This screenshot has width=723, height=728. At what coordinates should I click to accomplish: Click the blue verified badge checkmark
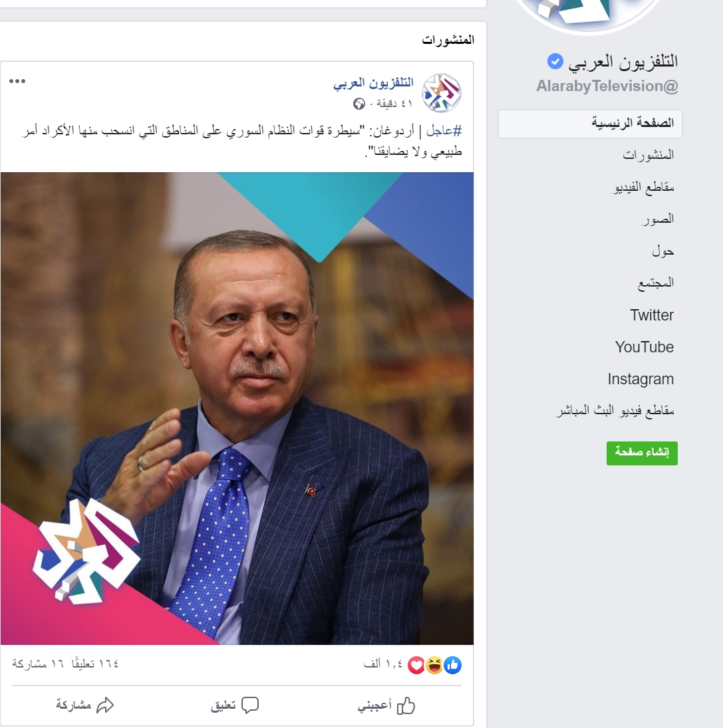click(555, 61)
